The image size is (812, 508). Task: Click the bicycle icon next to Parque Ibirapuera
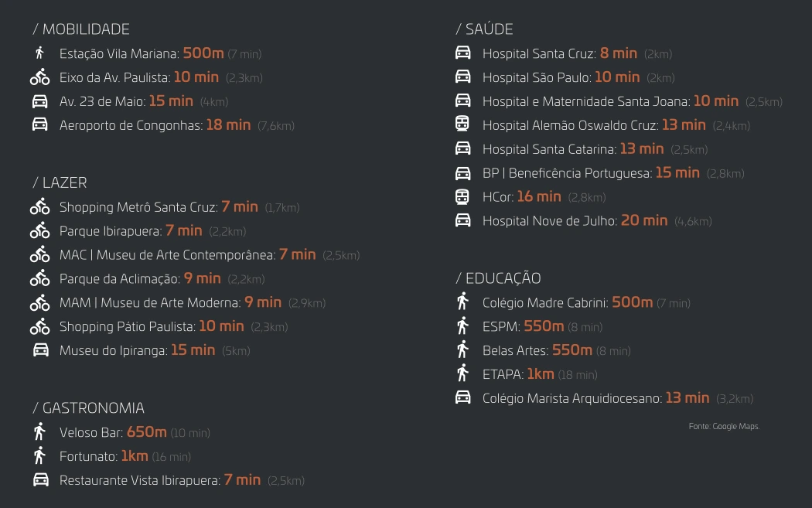39,230
